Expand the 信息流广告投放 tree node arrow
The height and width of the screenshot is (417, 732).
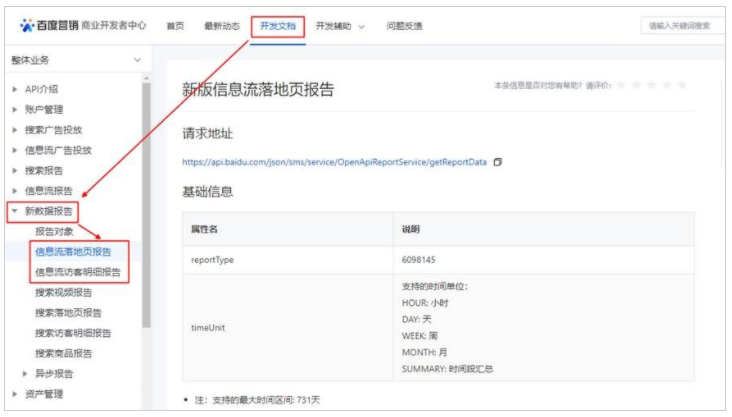(x=14, y=150)
